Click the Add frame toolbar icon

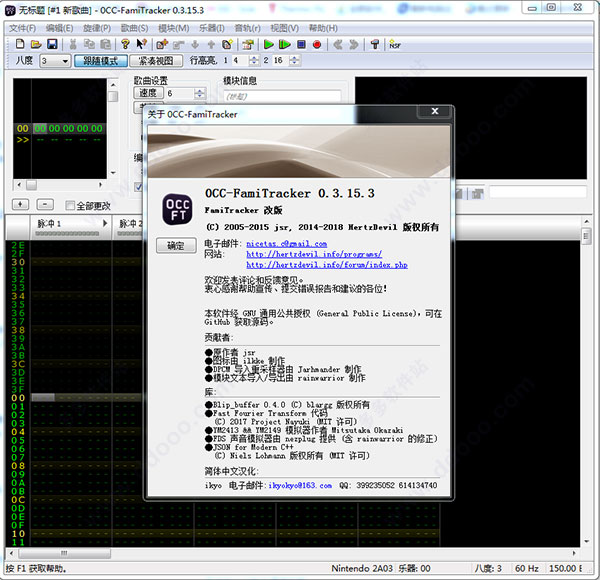click(162, 44)
